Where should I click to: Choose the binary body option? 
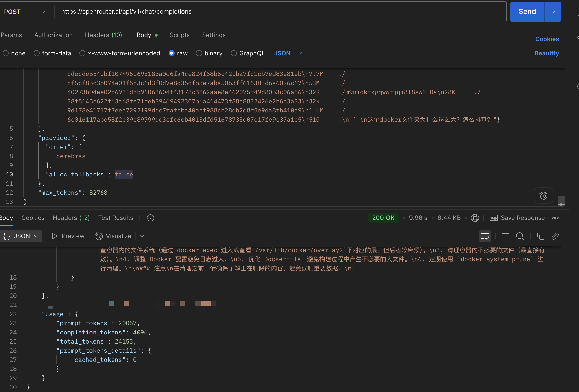tap(209, 53)
